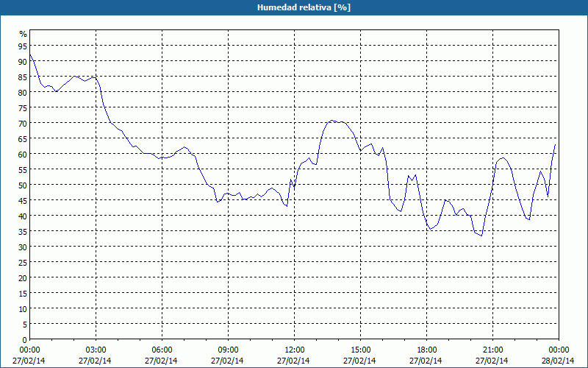588x368 pixels.
Task: Click the x-axis time label "21:00"
Action: pos(492,350)
